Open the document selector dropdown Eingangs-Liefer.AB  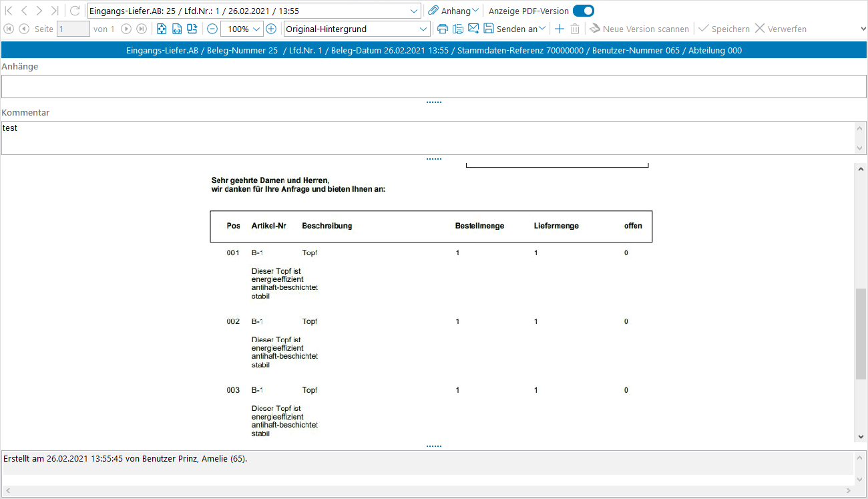point(413,11)
